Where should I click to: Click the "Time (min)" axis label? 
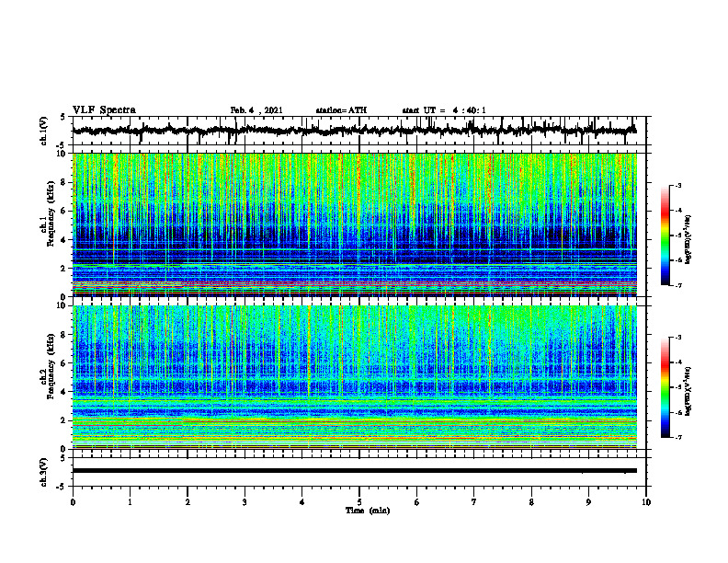[368, 511]
